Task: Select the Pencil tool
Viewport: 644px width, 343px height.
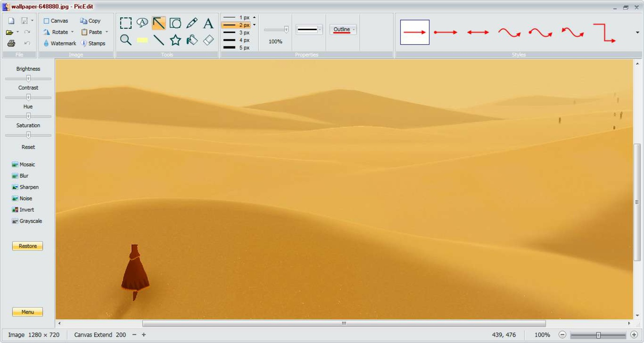Action: click(192, 23)
